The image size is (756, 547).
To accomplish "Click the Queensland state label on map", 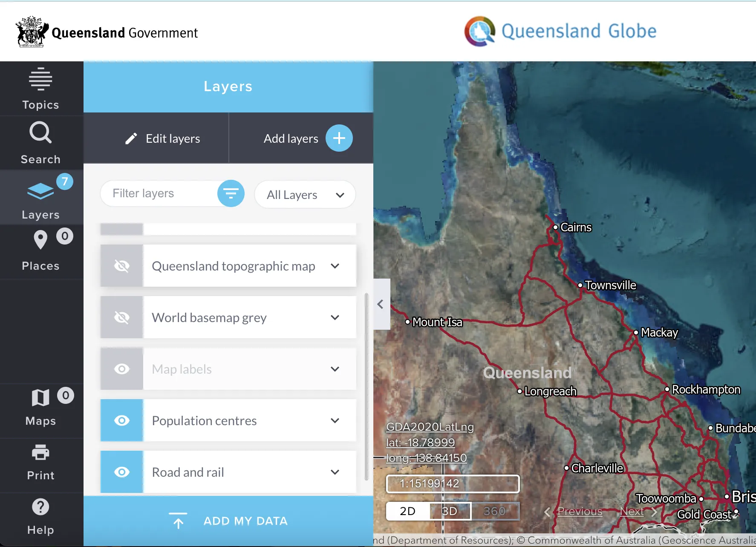I will click(x=527, y=373).
